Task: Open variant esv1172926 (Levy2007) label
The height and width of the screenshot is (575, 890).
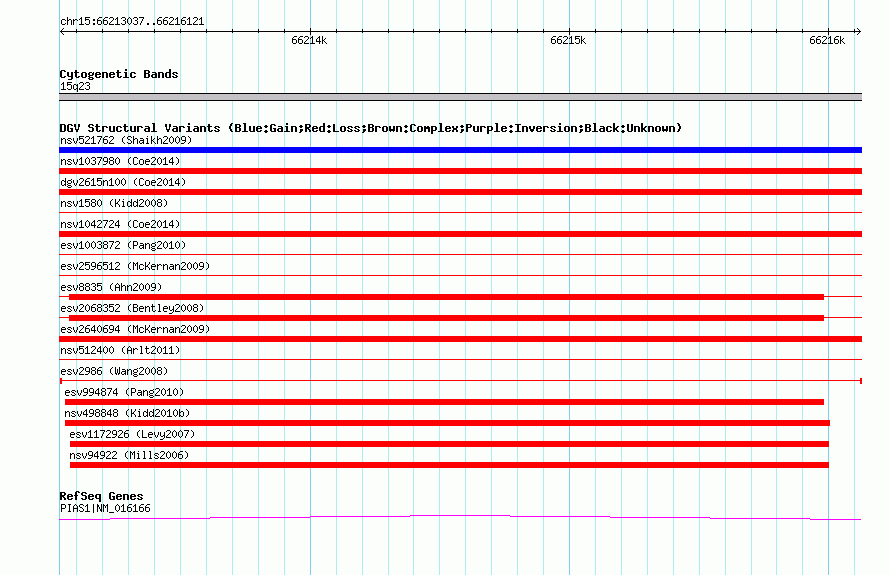Action: coord(132,434)
